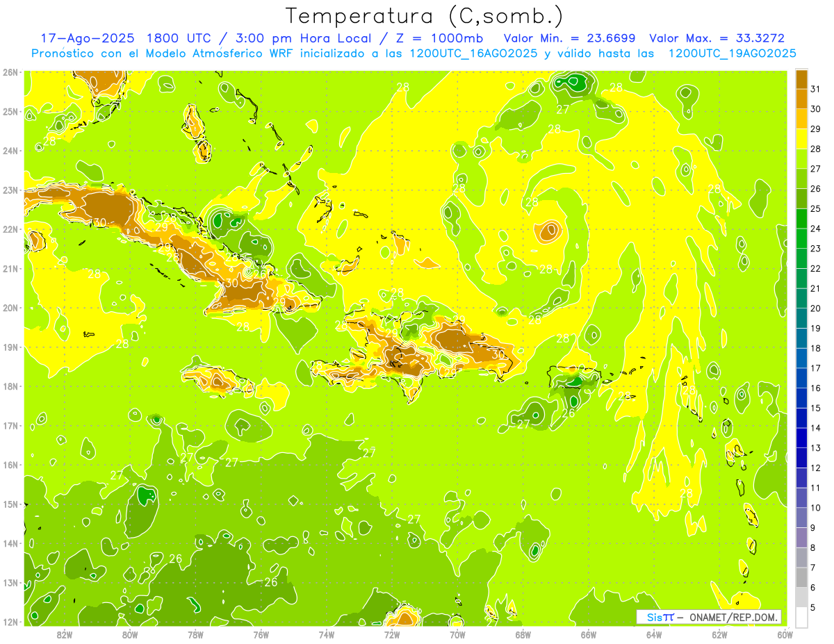
Task: Click the 78W longitude axis label
Action: (195, 635)
